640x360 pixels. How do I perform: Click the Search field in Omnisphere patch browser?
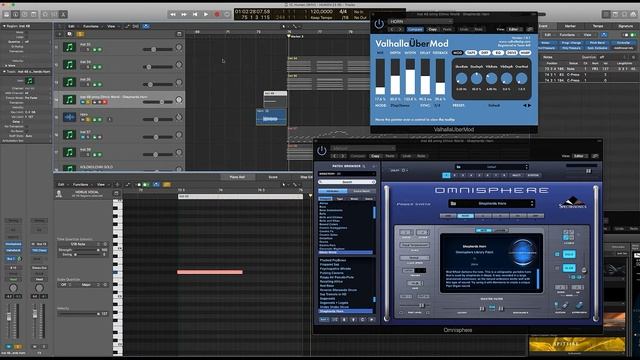[347, 182]
